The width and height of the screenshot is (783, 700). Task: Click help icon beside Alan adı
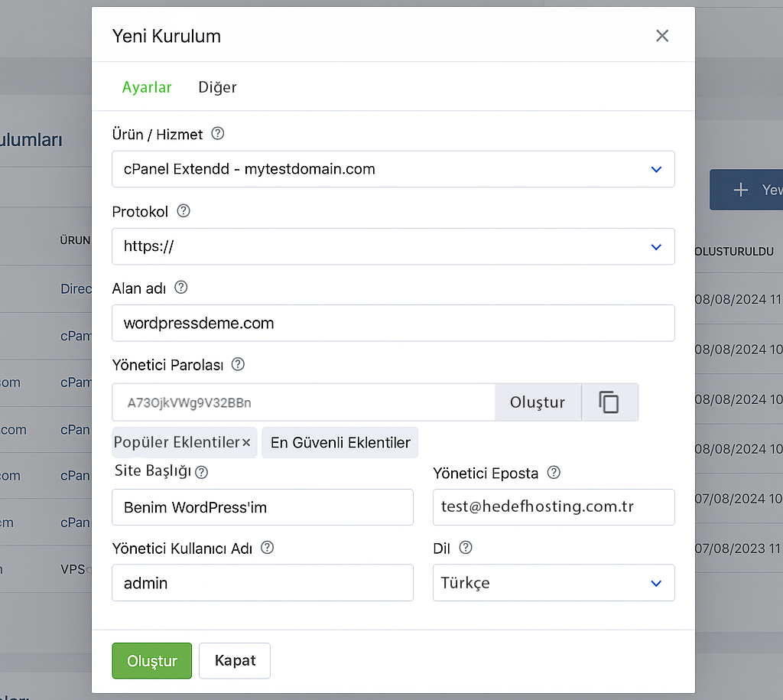180,288
